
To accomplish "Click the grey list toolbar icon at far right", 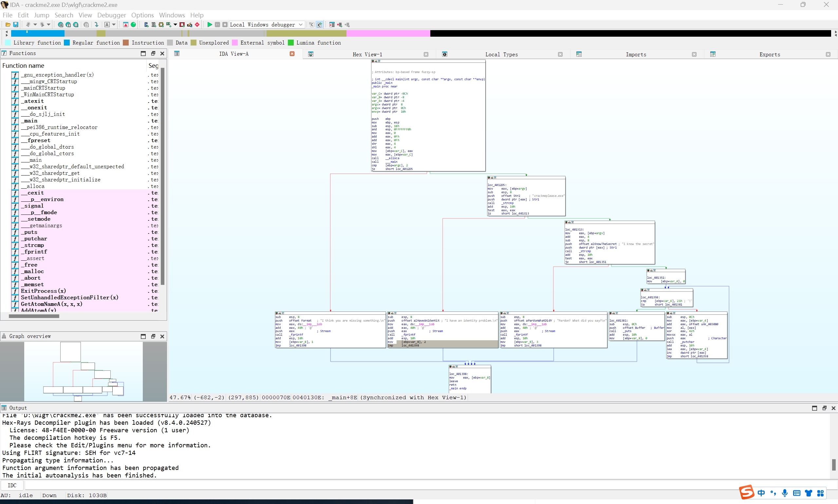I will (x=347, y=25).
